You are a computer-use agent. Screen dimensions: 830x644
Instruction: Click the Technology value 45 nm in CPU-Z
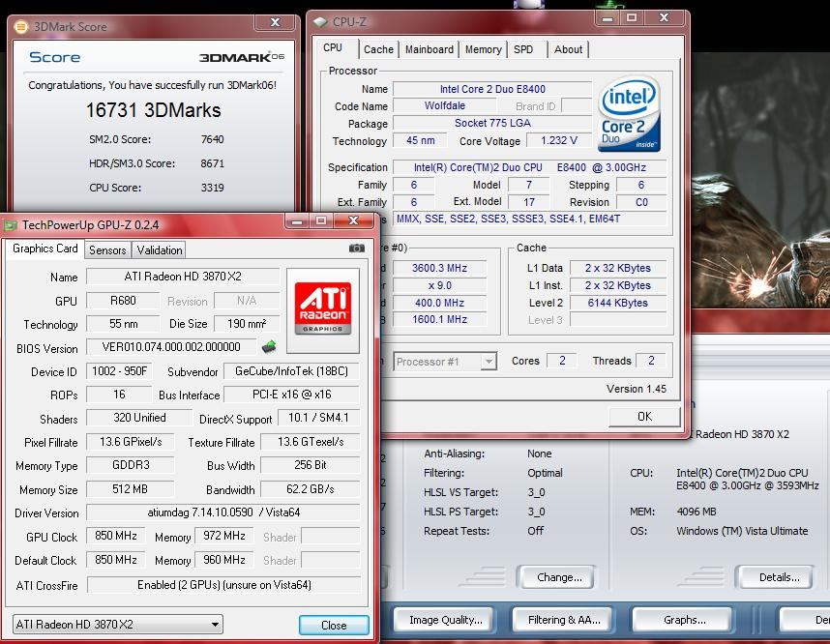(420, 141)
